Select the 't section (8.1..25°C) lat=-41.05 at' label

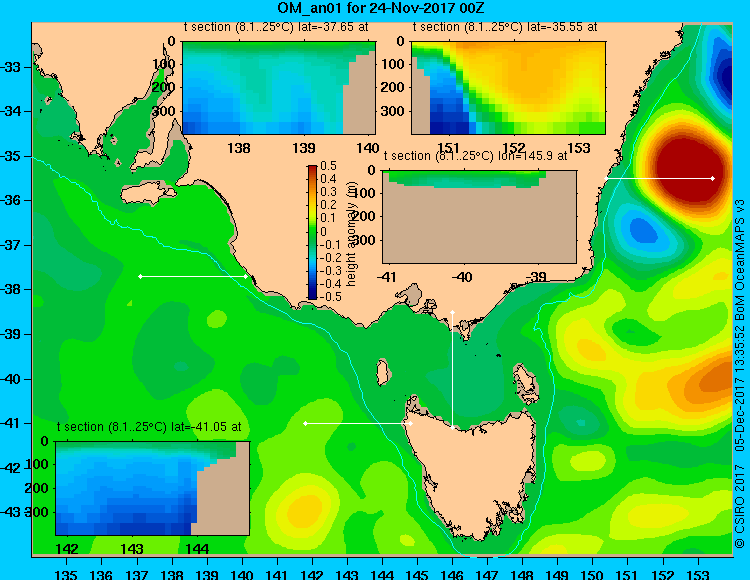tap(149, 427)
